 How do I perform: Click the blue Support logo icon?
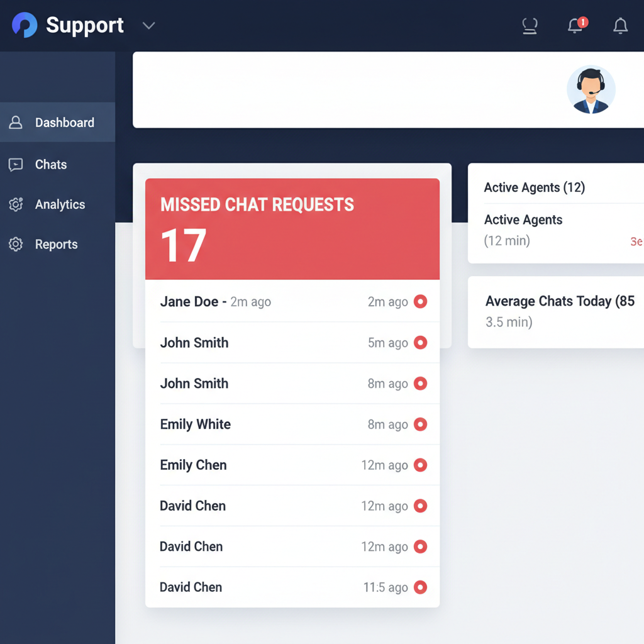click(25, 25)
